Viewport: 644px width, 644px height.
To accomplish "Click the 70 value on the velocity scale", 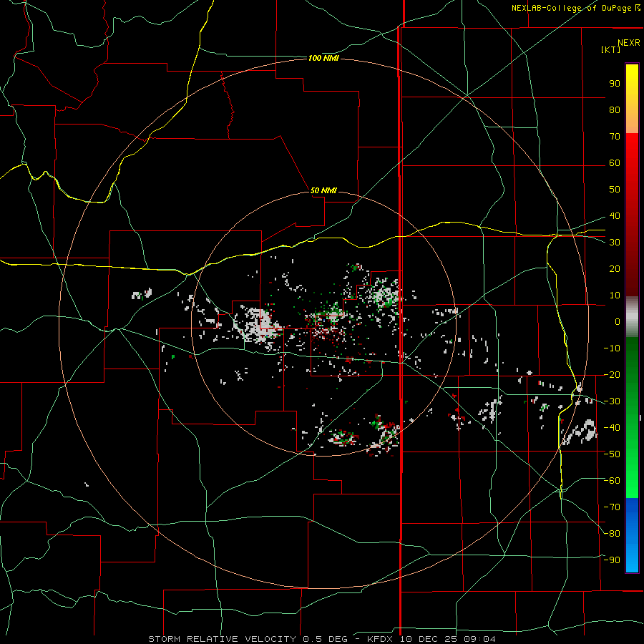I will (615, 137).
